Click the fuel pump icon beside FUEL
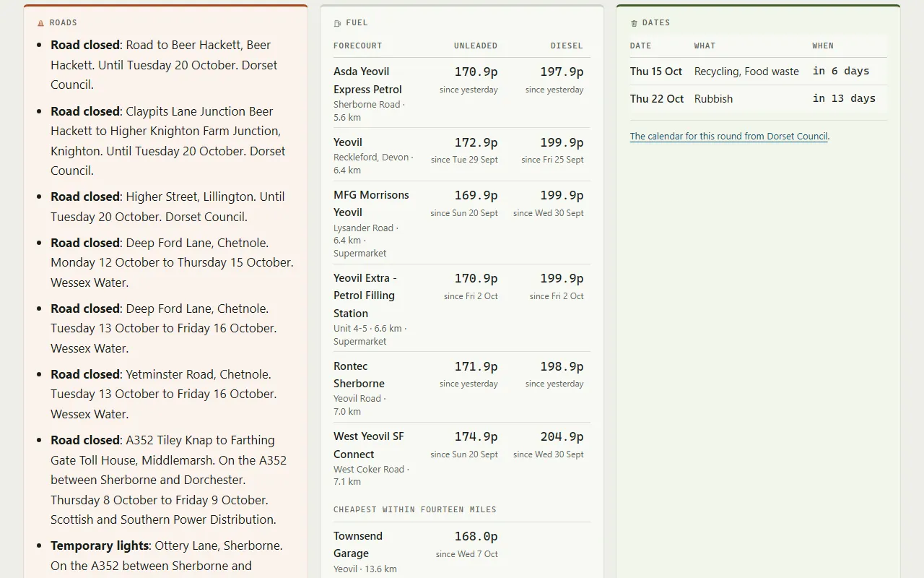 [337, 23]
